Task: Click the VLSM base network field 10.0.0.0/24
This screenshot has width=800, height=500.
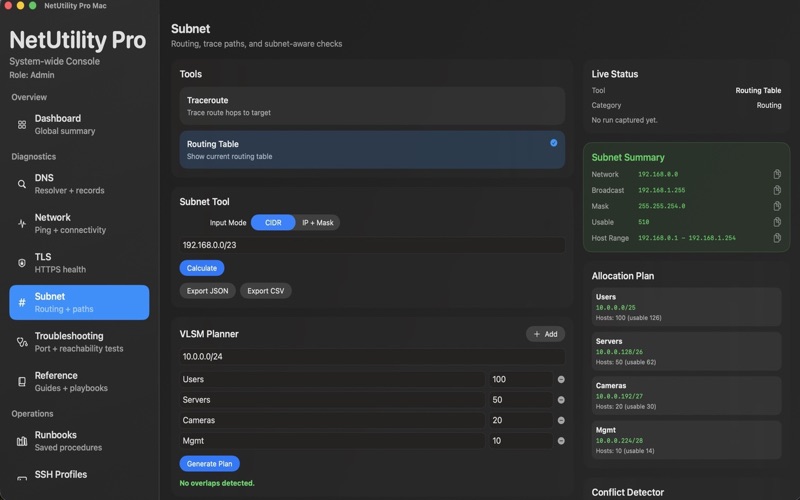Action: tap(372, 357)
